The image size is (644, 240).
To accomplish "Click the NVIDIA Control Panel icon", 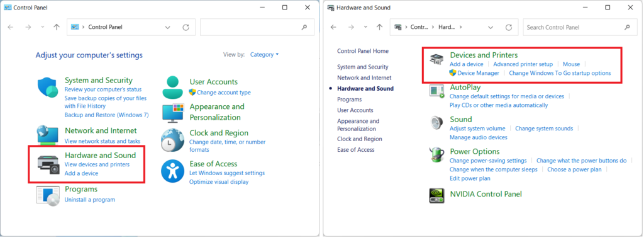I will (436, 195).
